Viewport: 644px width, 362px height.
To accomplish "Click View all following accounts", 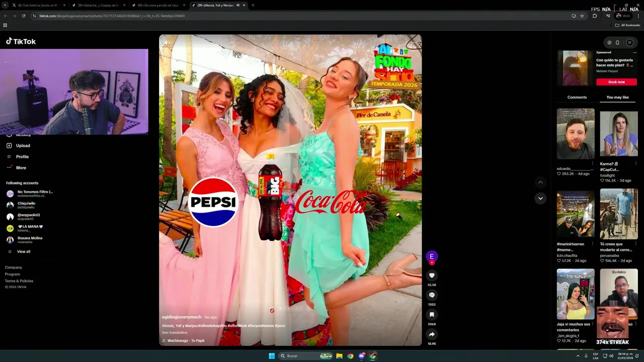I will coord(24,251).
